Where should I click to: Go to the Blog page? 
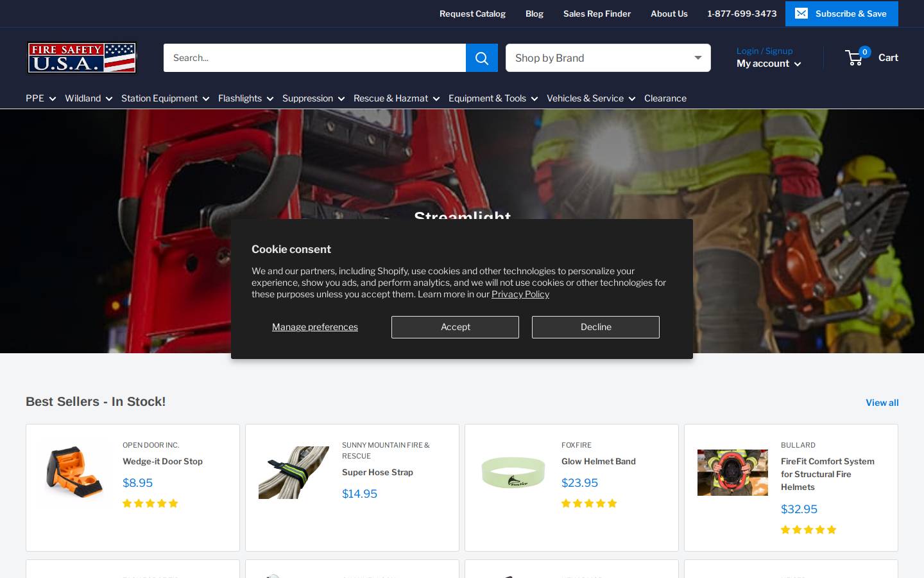coord(535,13)
